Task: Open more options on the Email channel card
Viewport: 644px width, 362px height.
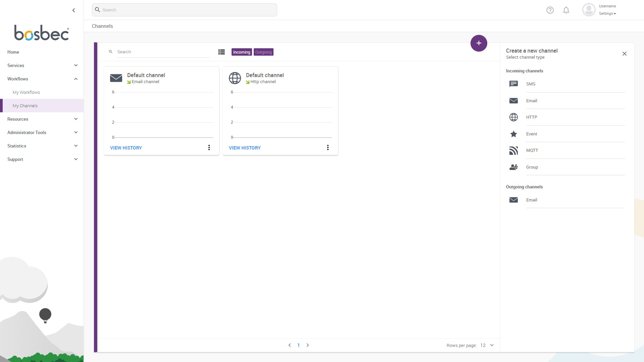Action: [209, 147]
